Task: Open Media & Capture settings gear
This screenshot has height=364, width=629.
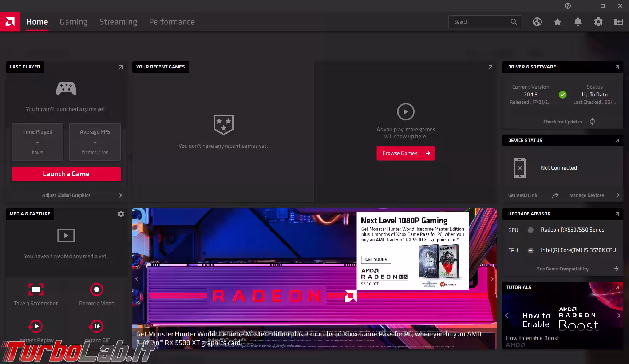Action: tap(121, 214)
